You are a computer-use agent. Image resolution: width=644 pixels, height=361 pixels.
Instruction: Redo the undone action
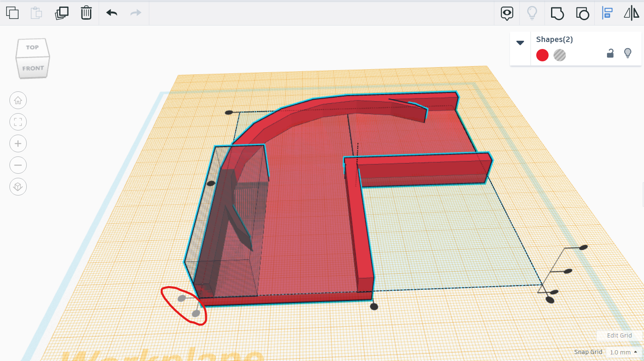pos(136,13)
